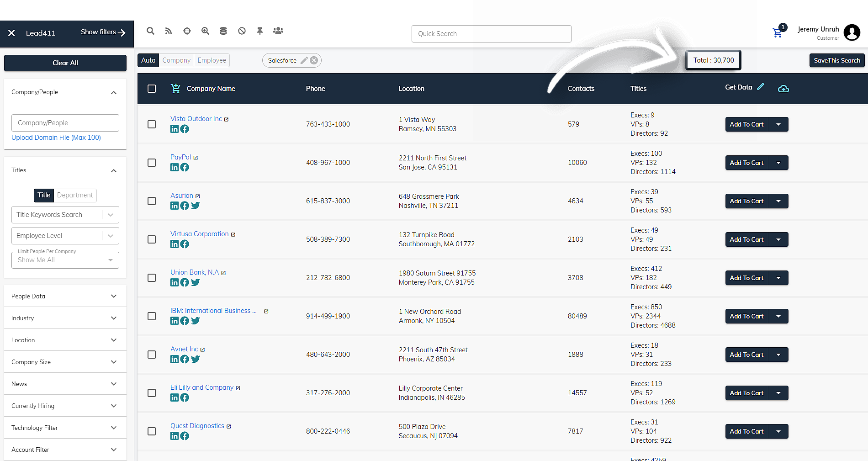Switch to the Company view tab

click(176, 60)
